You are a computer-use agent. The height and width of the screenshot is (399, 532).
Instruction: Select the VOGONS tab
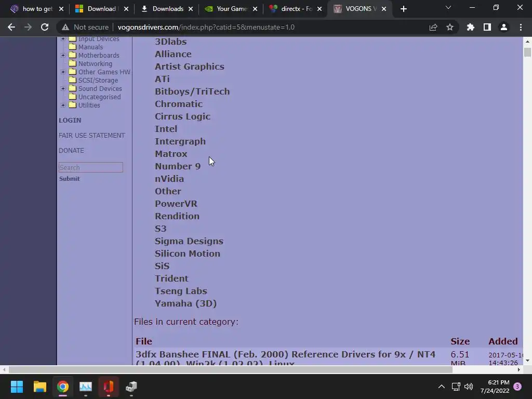coord(361,9)
